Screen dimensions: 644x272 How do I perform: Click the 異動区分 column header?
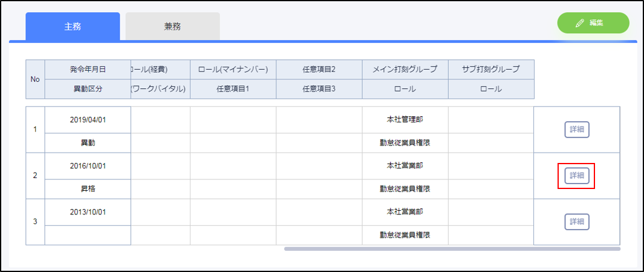point(88,89)
